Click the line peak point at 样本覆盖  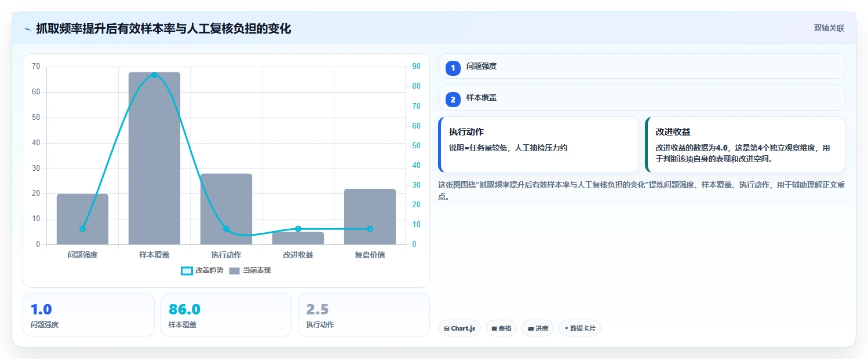154,75
